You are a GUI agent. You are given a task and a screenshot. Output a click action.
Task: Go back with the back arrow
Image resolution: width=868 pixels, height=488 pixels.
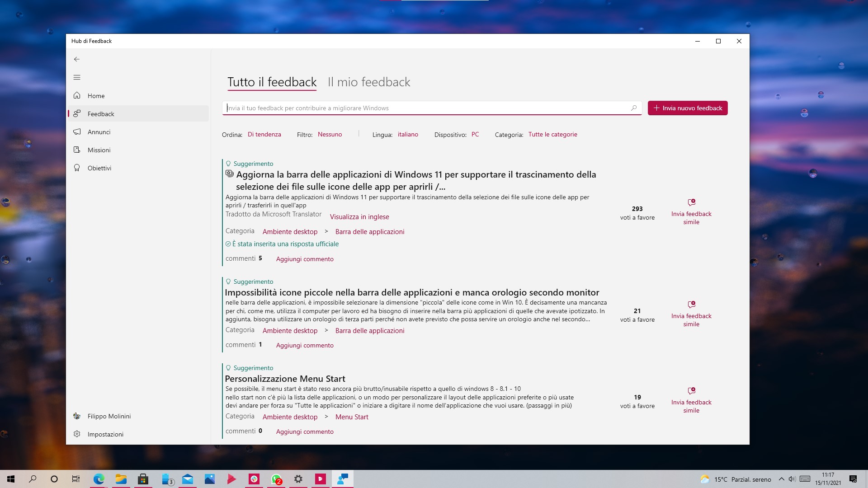click(77, 59)
